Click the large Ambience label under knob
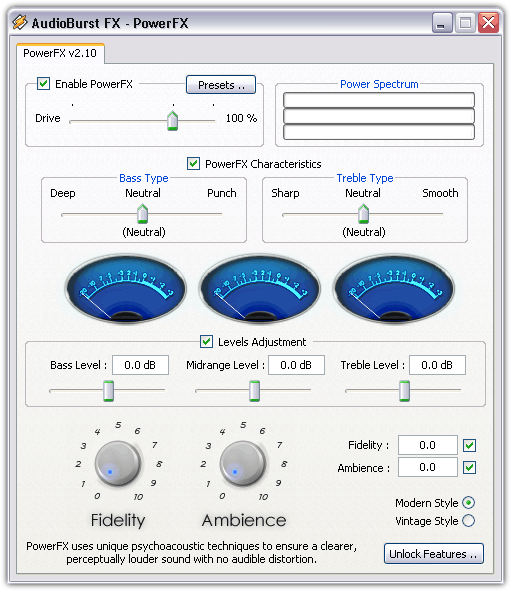Image resolution: width=511 pixels, height=591 pixels. point(244,521)
